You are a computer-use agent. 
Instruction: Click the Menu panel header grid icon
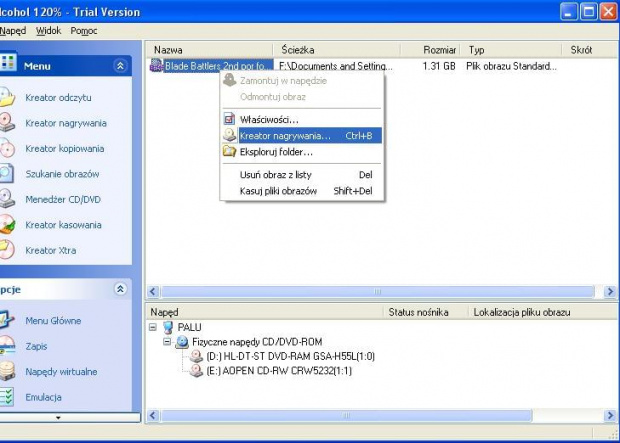(x=8, y=62)
